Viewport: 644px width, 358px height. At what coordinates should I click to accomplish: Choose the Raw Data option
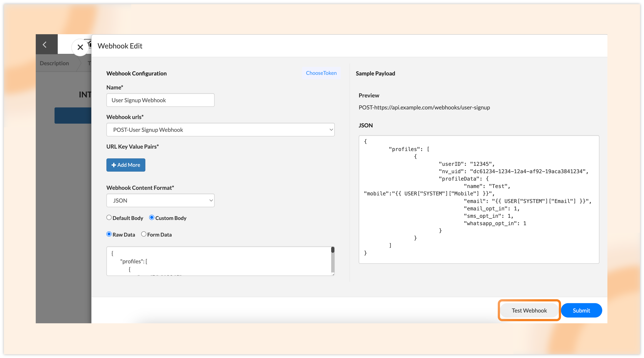pos(109,234)
